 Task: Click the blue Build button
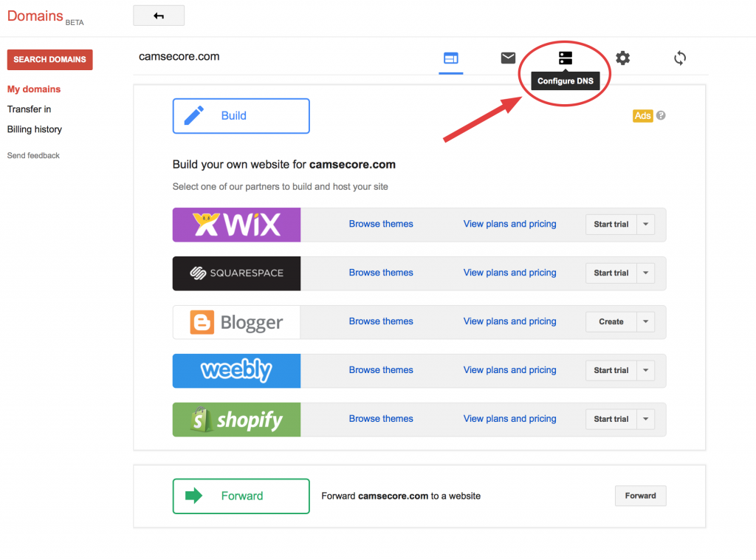(x=241, y=116)
